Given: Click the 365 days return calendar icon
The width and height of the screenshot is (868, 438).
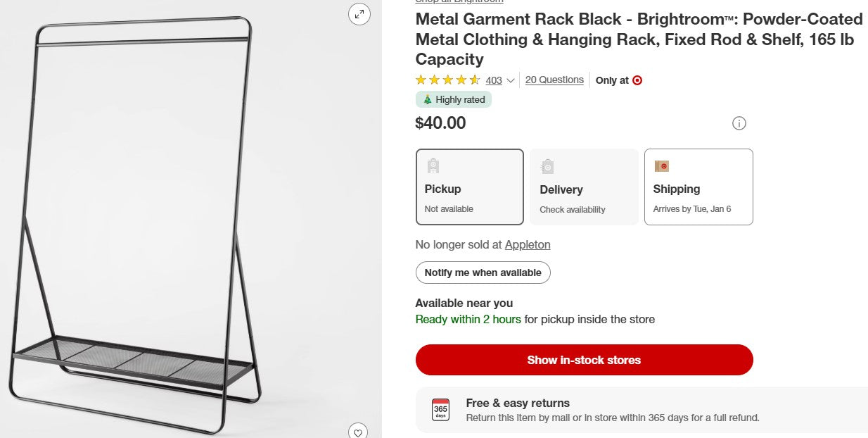Looking at the screenshot, I should (x=440, y=408).
